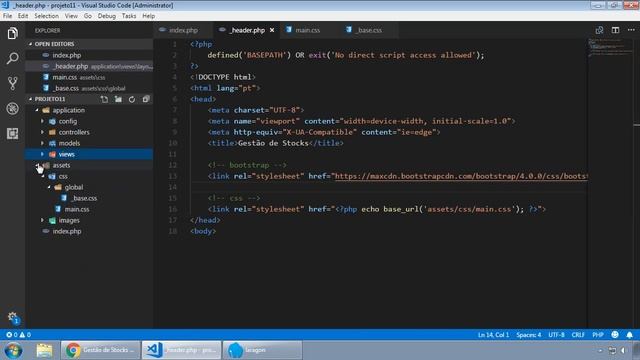Open the Selection menu
The width and height of the screenshot is (640, 360).
point(47,16)
